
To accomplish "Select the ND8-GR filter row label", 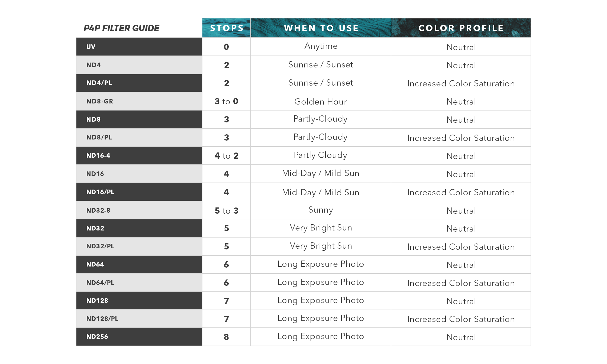I will 100,101.
